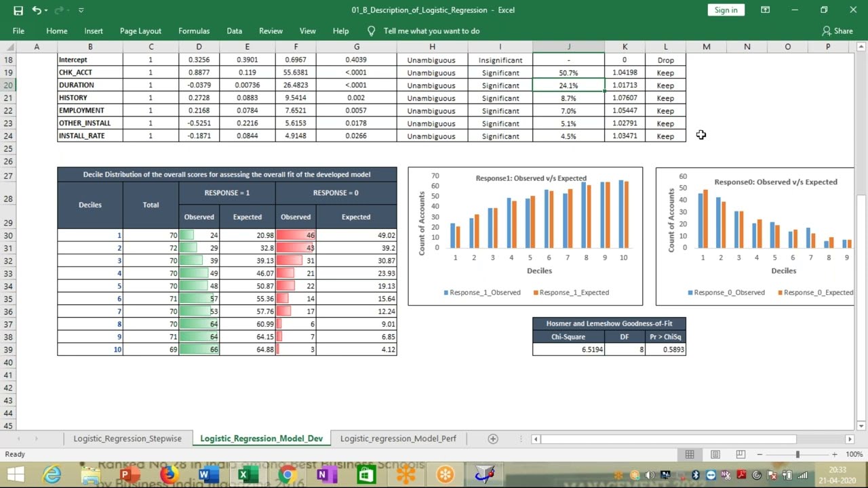The width and height of the screenshot is (868, 488).
Task: Select Normal view icon in status bar
Action: (690, 454)
